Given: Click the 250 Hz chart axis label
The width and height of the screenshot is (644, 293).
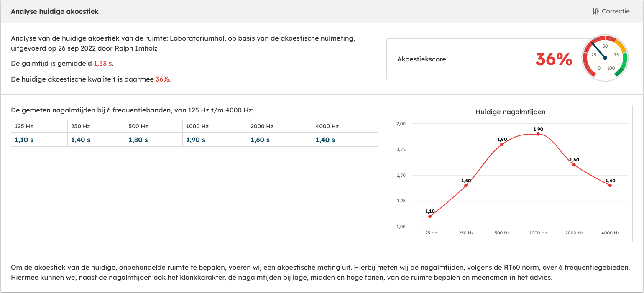Looking at the screenshot, I should pos(466,233).
